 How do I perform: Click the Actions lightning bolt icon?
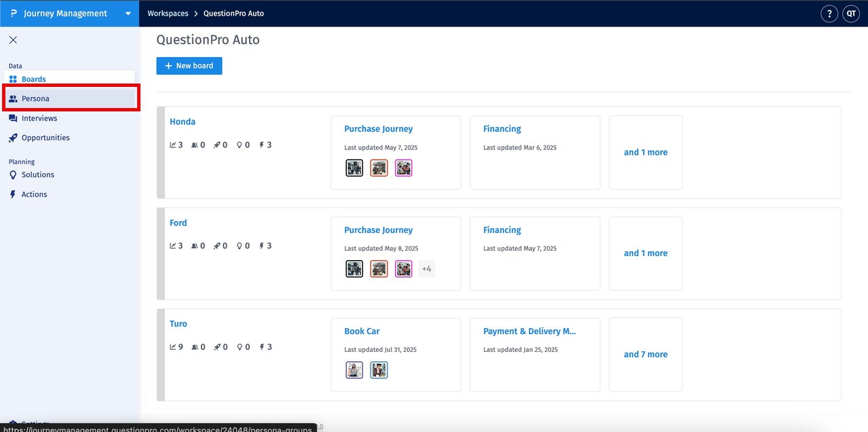[13, 194]
